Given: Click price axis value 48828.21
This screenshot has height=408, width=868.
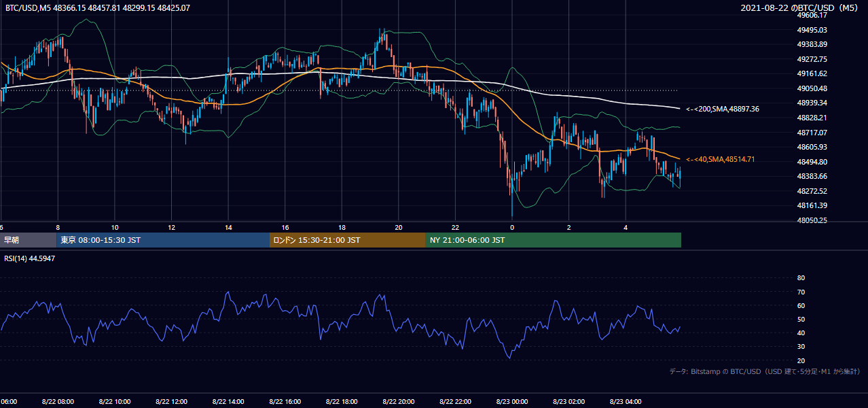Looking at the screenshot, I should (812, 118).
